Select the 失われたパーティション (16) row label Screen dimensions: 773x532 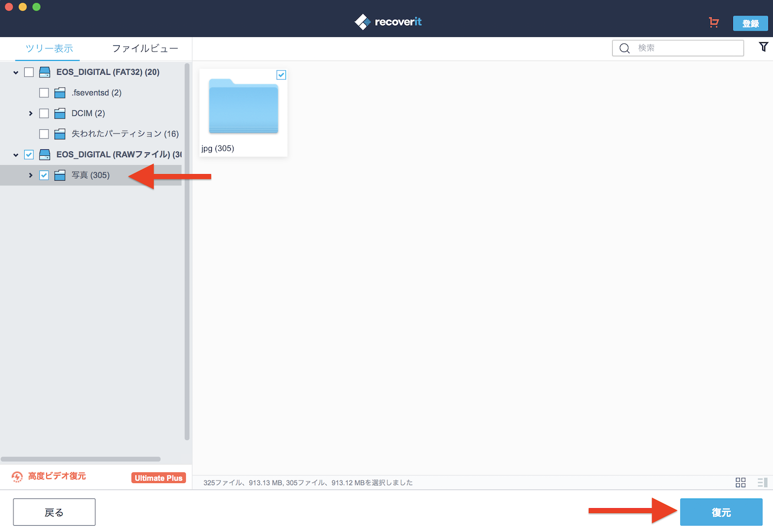(125, 134)
